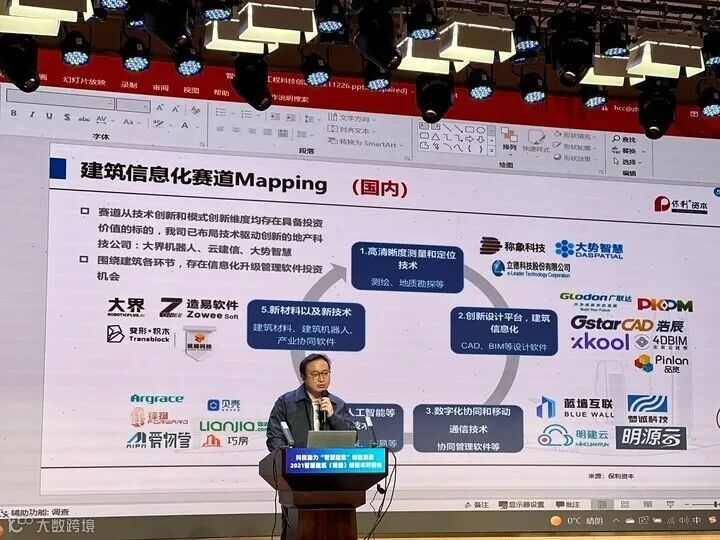This screenshot has width=720, height=540.
Task: Apply strikethrough (abc) formatting
Action: coord(84,118)
